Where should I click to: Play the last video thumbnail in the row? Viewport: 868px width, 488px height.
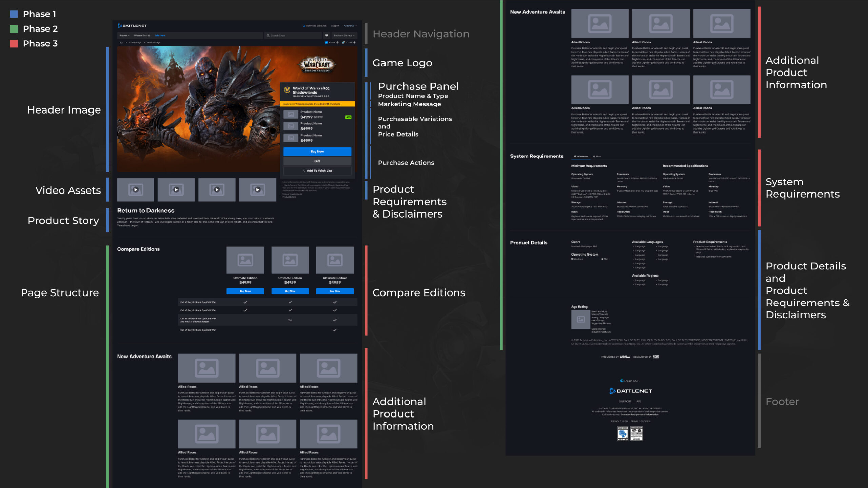click(258, 190)
